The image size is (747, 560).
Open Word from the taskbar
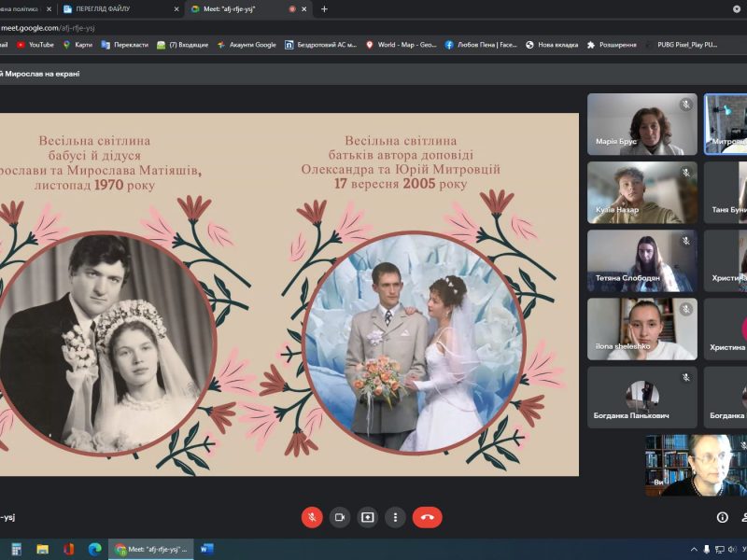pos(206,549)
